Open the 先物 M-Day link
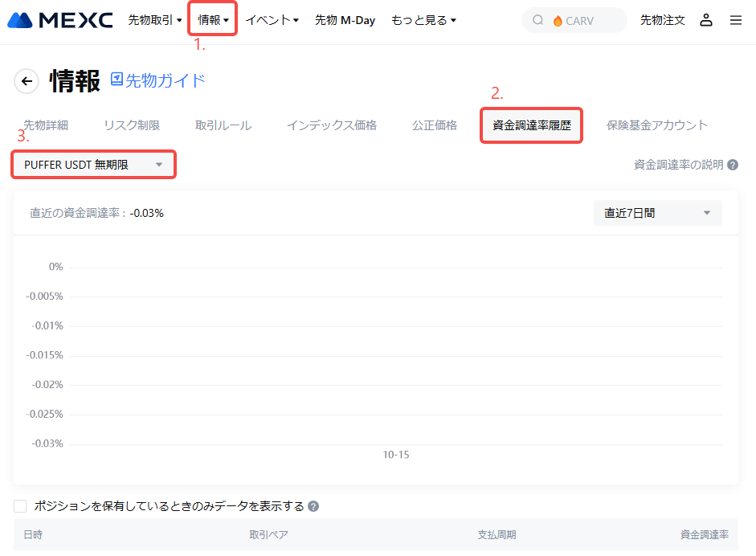Screen dimensions: 756x556 coord(345,20)
